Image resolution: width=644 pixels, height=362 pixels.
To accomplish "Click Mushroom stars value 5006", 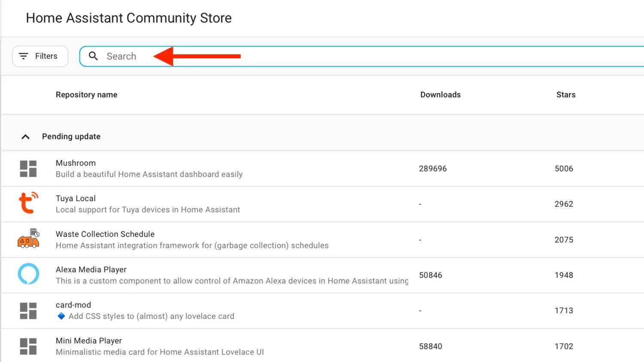I will pos(564,169).
